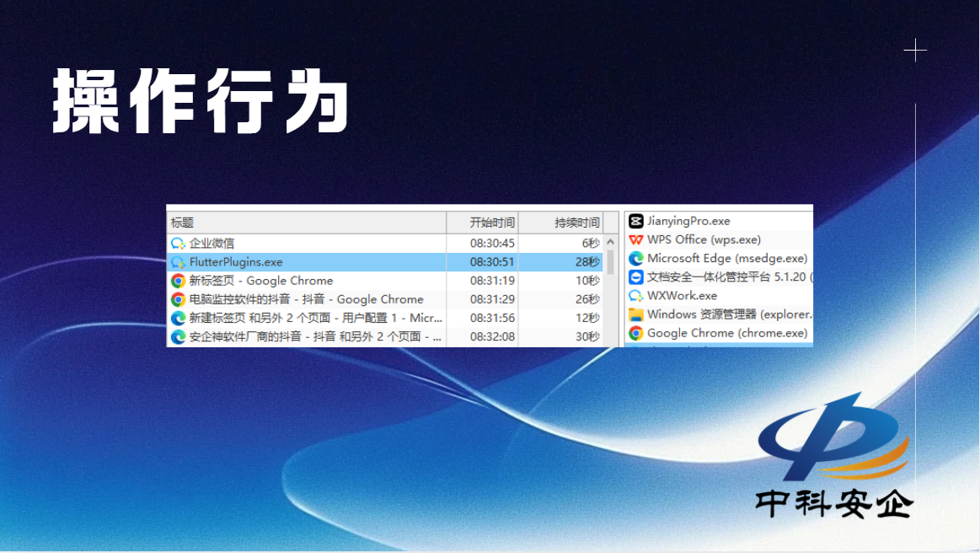Click duration 12秒
980x553 pixels.
coord(587,318)
